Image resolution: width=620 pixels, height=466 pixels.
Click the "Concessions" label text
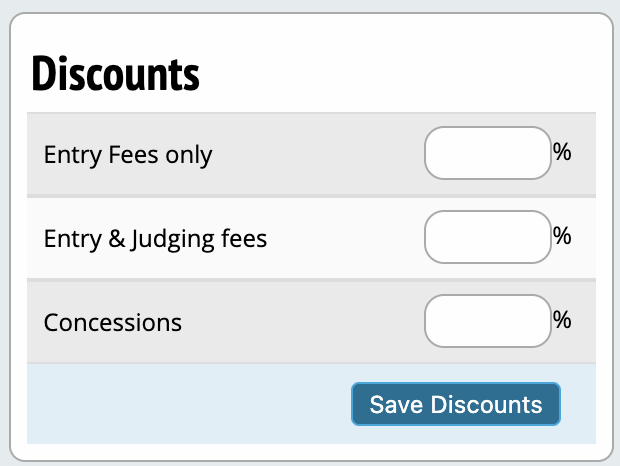point(113,323)
